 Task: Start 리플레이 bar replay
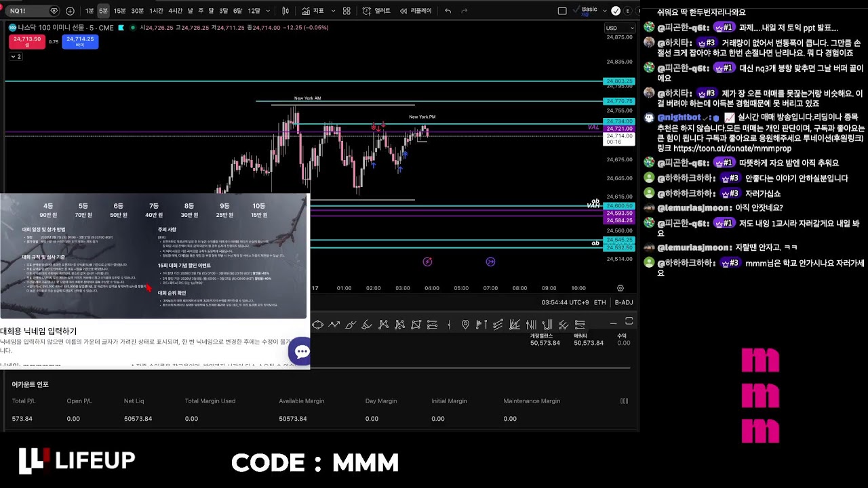[x=416, y=11]
